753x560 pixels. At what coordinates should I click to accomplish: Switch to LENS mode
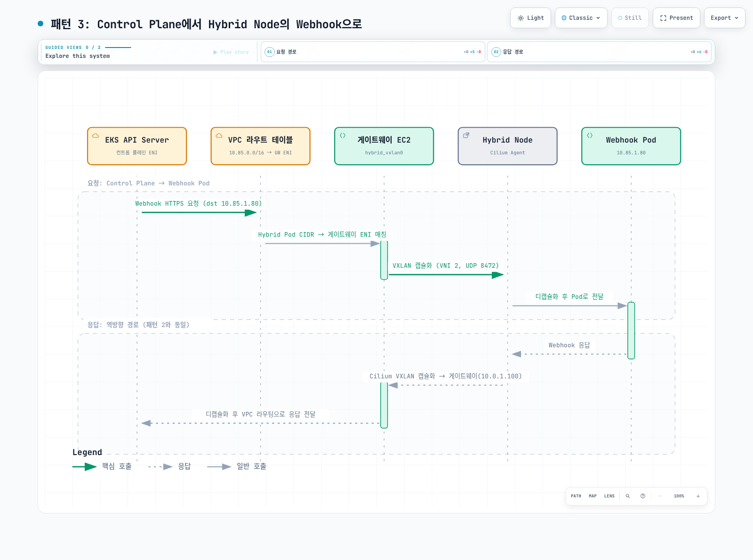609,496
